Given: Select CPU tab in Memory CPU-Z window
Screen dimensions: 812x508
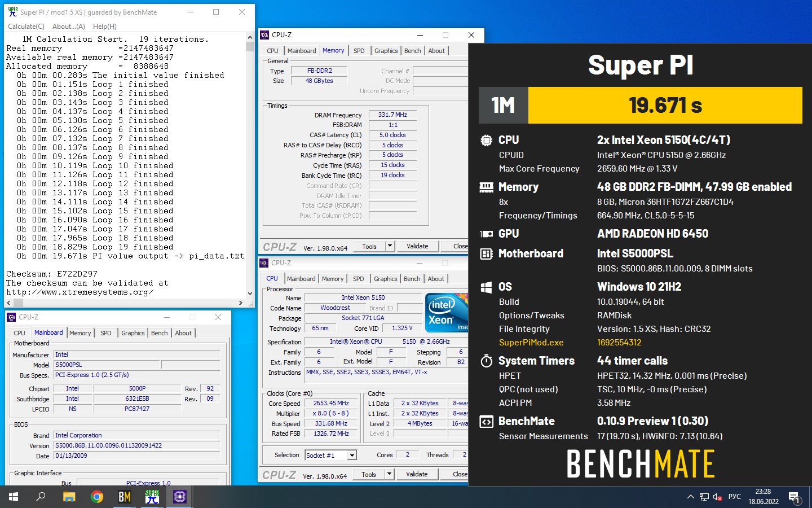Looking at the screenshot, I should coord(273,51).
